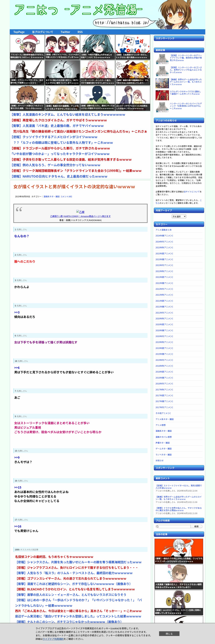The height and width of the screenshot is (644, 215).
Task: Open the 少年ジャンプ three idol girls thumbnail
Action: point(63,47)
